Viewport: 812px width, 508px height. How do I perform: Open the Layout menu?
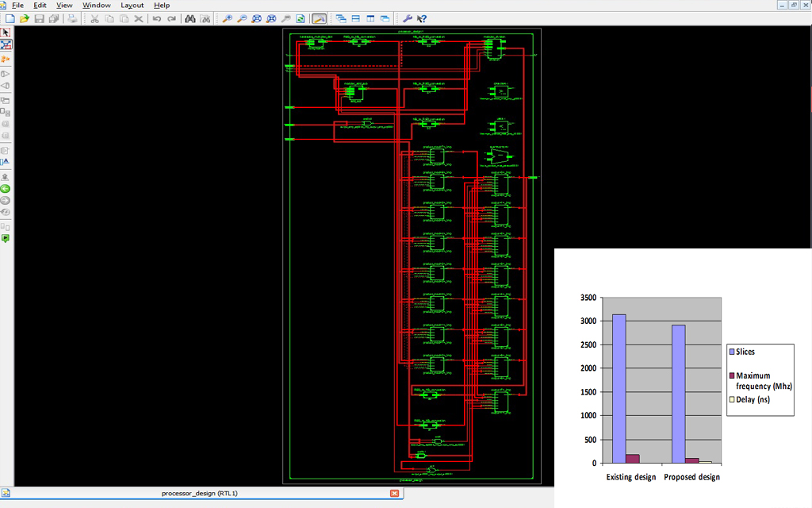tap(132, 6)
